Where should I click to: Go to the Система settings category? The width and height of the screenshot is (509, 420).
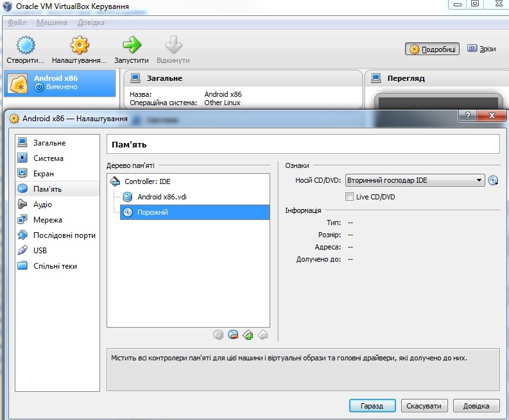(x=57, y=158)
